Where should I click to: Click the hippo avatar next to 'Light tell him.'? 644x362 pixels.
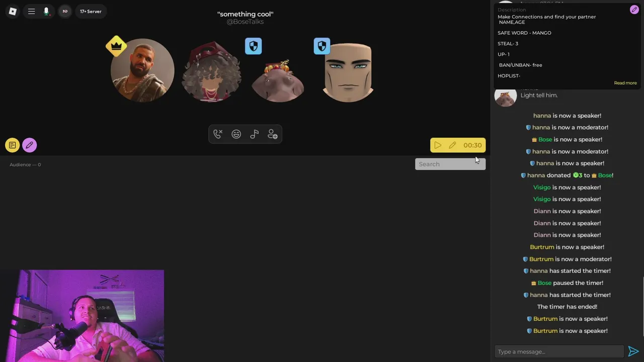click(x=505, y=96)
